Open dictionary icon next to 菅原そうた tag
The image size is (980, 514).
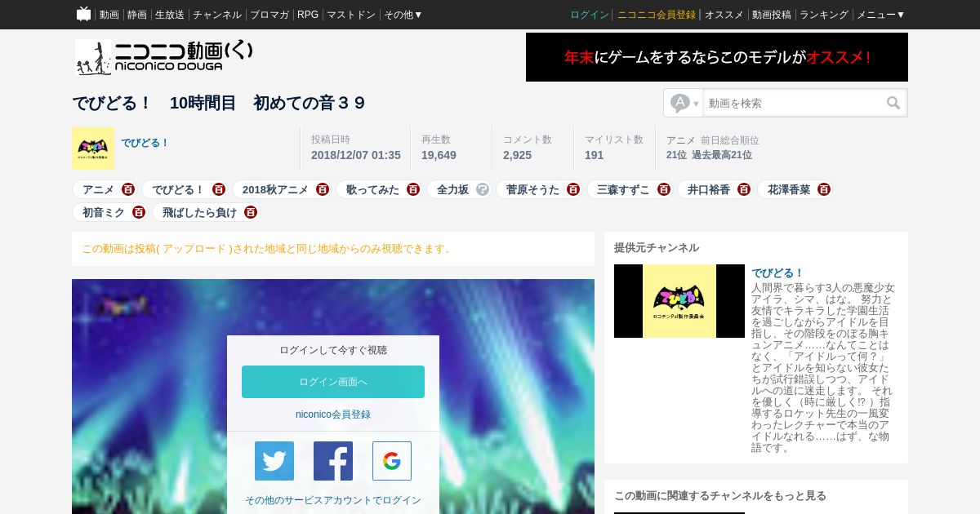pyautogui.click(x=573, y=189)
